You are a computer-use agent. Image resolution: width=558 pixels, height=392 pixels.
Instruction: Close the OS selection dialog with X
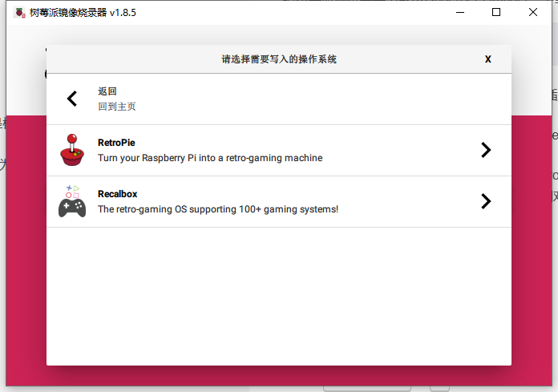tap(488, 59)
